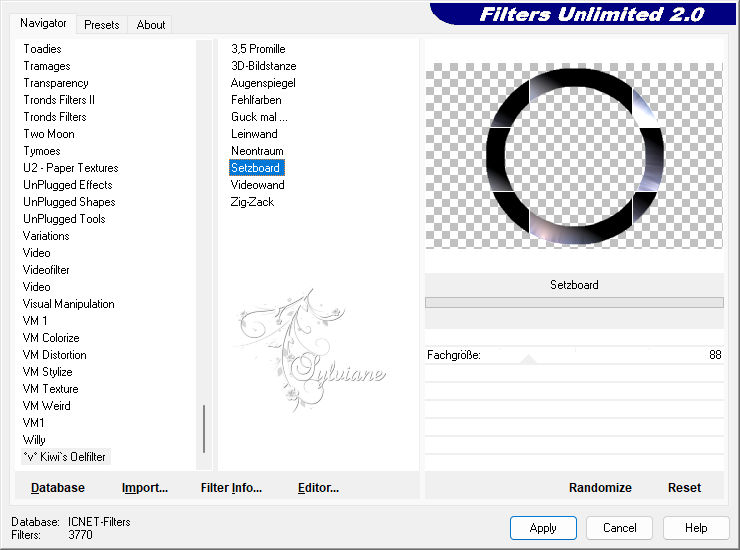The width and height of the screenshot is (740, 550).
Task: Choose the Zig-Zack filter
Action: click(252, 202)
